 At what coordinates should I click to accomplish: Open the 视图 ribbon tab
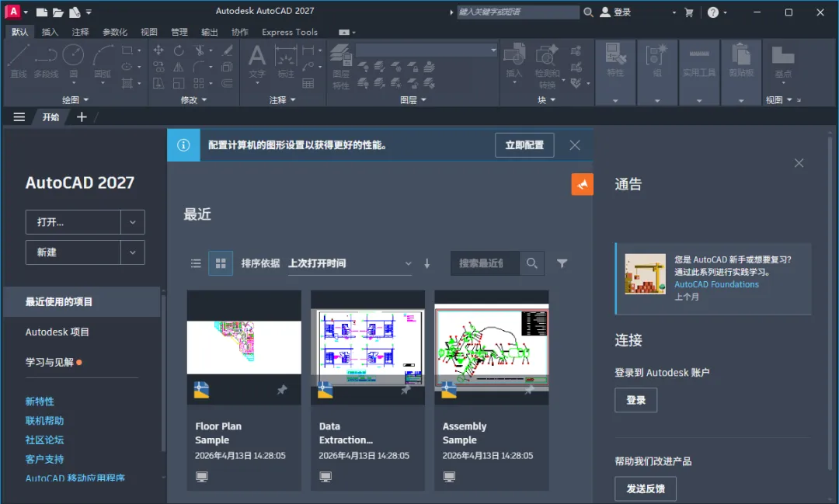point(148,32)
